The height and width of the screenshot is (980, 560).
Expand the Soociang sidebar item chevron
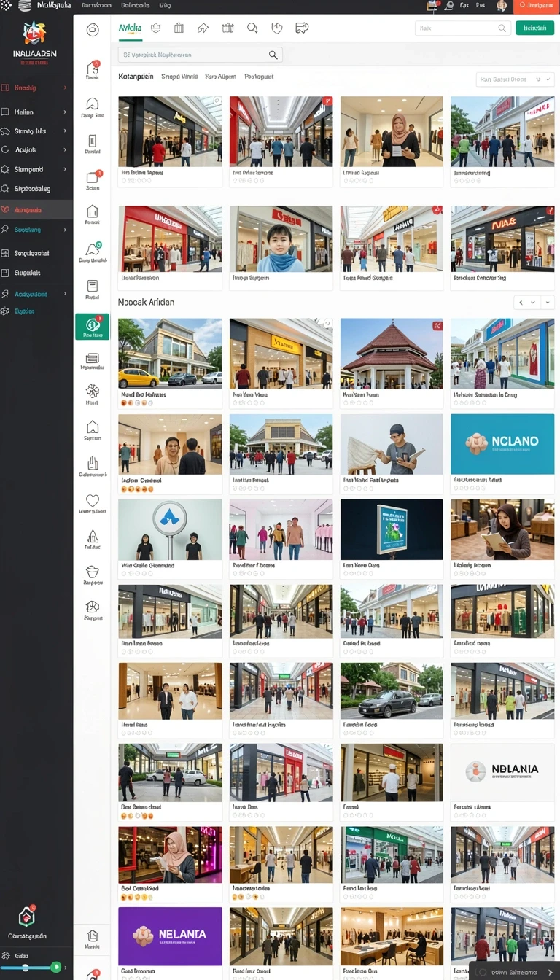(65, 230)
